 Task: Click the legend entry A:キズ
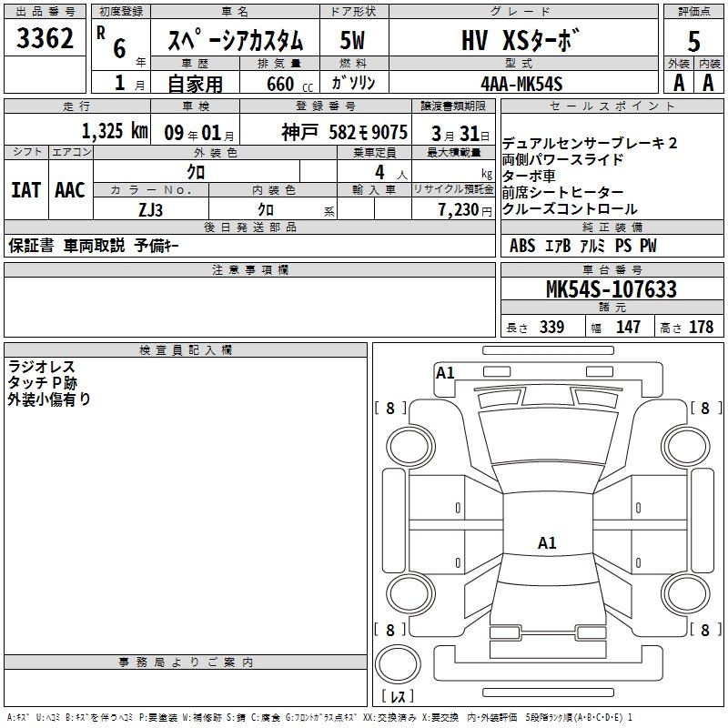point(18,718)
